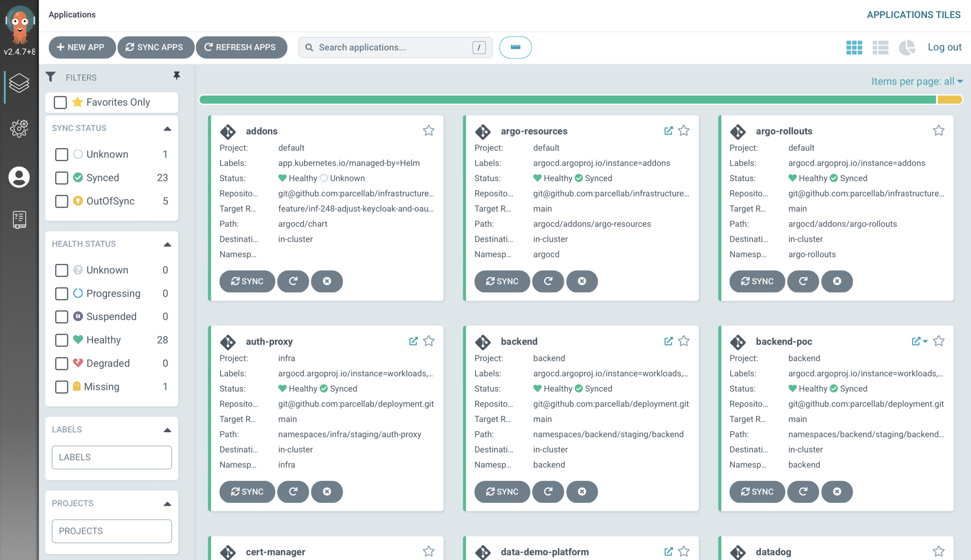Open Settings gear in left sidebar
This screenshot has height=560, width=971.
(19, 129)
